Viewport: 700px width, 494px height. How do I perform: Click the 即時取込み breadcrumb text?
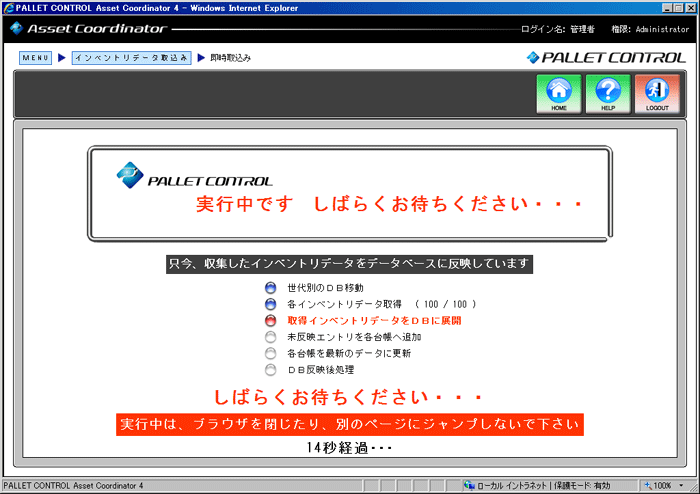tap(230, 58)
